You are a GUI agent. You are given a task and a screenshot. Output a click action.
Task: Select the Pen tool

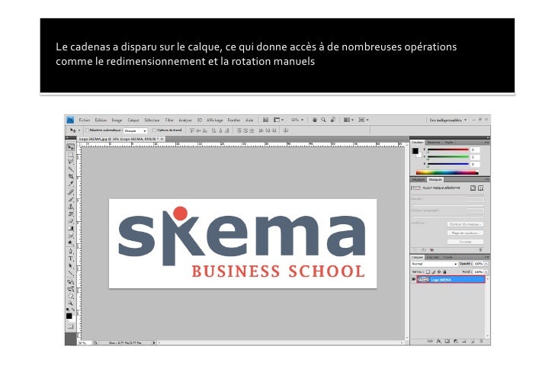(71, 251)
